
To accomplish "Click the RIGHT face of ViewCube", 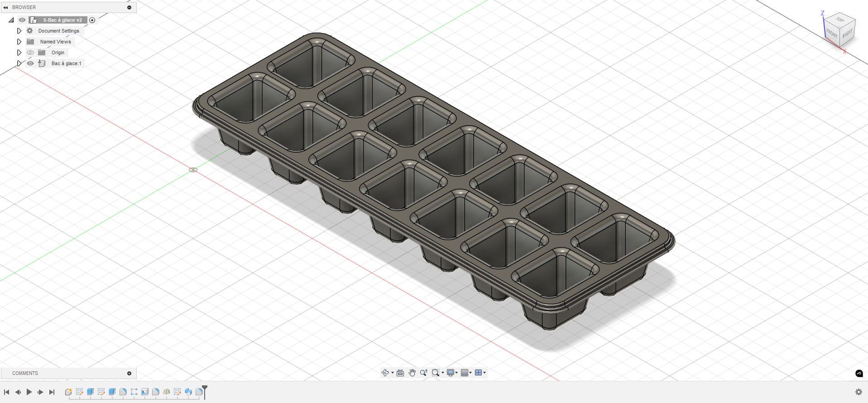I will click(x=848, y=33).
